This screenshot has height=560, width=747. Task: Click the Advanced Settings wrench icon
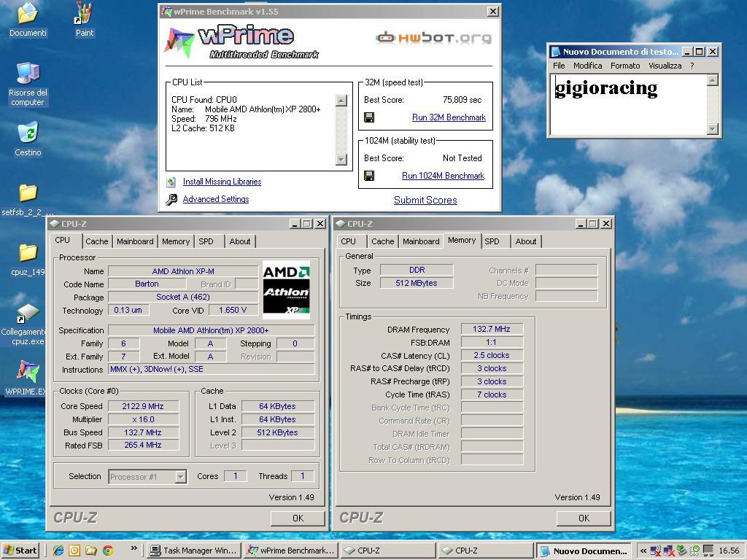(171, 200)
